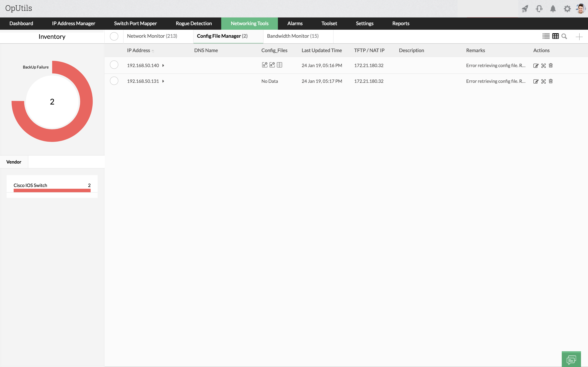
Task: Select the 192.168.50.131 row radio button
Action: click(x=114, y=81)
